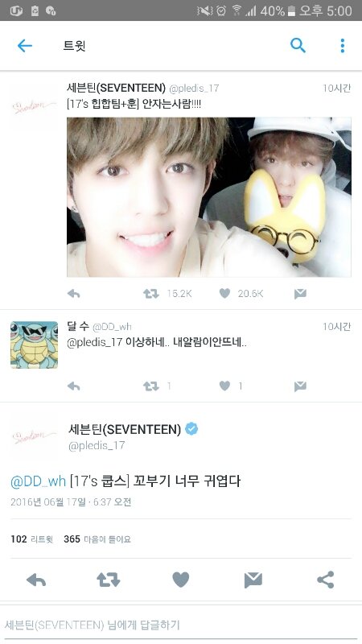View the 365 likes list
362x644 pixels.
pyautogui.click(x=97, y=539)
